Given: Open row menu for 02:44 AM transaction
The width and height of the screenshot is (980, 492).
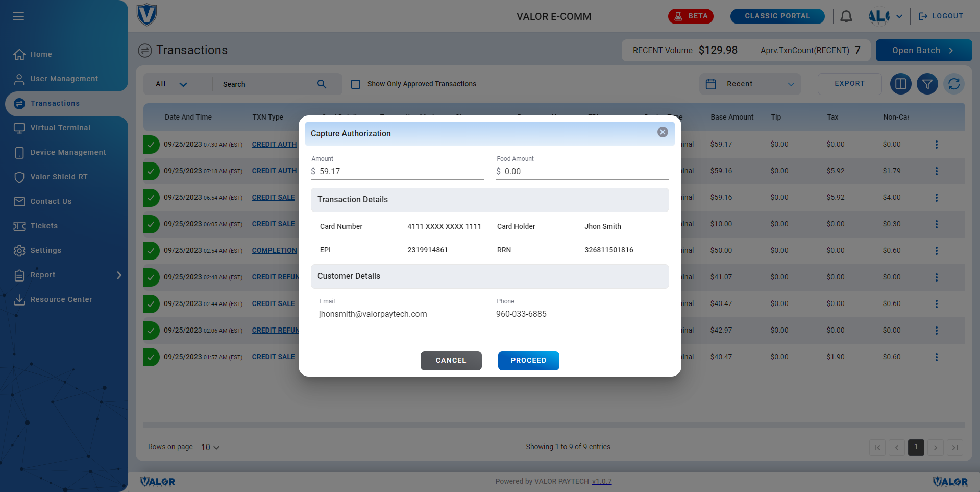Looking at the screenshot, I should (x=937, y=304).
